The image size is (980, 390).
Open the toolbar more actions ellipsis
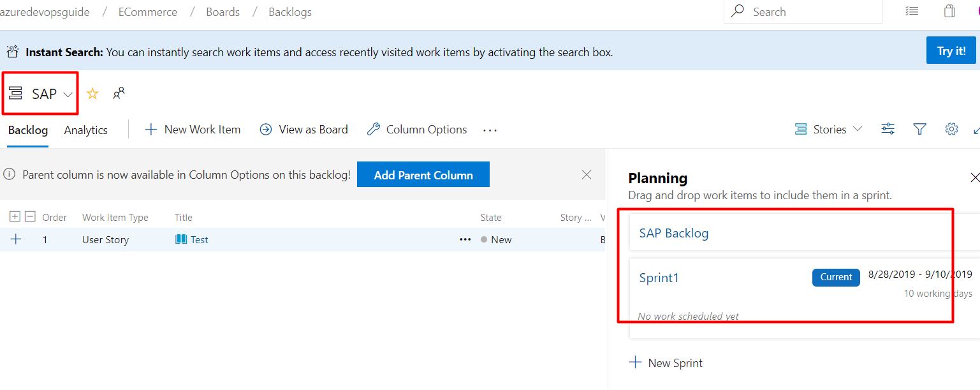click(x=490, y=130)
